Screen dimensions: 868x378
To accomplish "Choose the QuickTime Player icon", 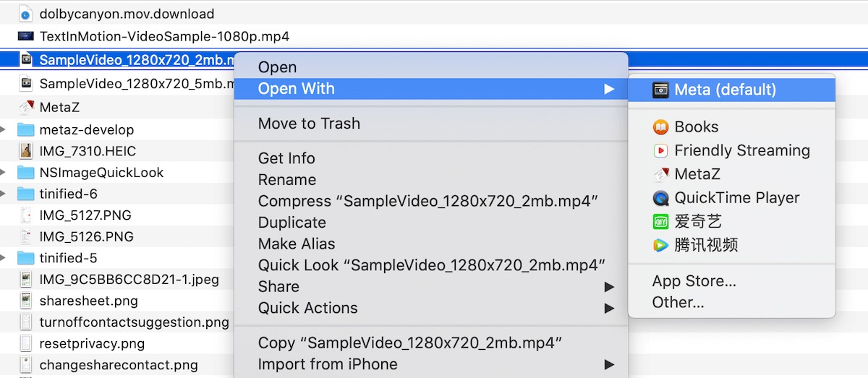I will [660, 198].
